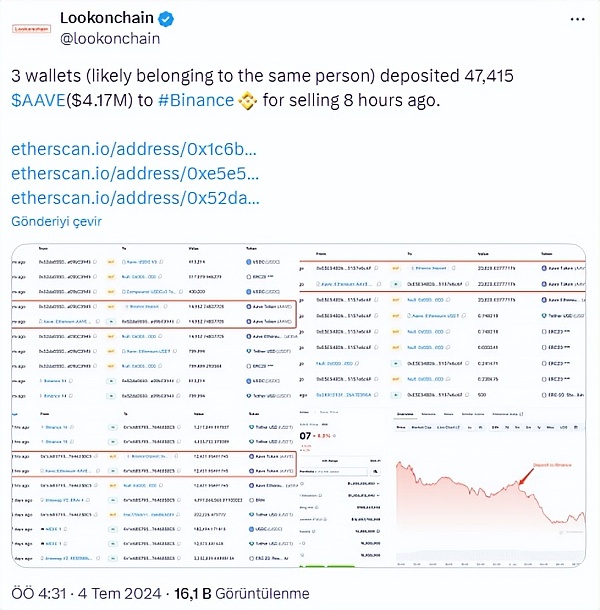View the bottom-left wallet transfers image
The width and height of the screenshot is (600, 610).
tap(154, 489)
